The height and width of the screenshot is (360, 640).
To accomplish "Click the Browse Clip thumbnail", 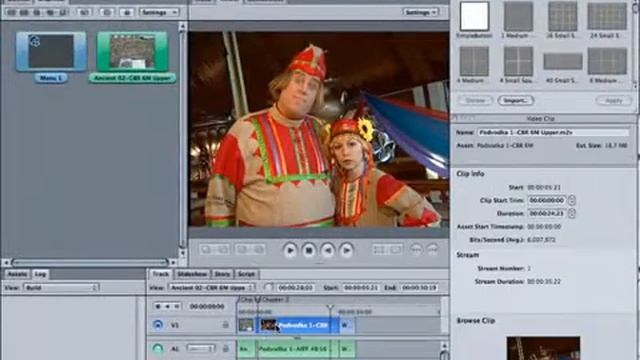I will tap(543, 348).
